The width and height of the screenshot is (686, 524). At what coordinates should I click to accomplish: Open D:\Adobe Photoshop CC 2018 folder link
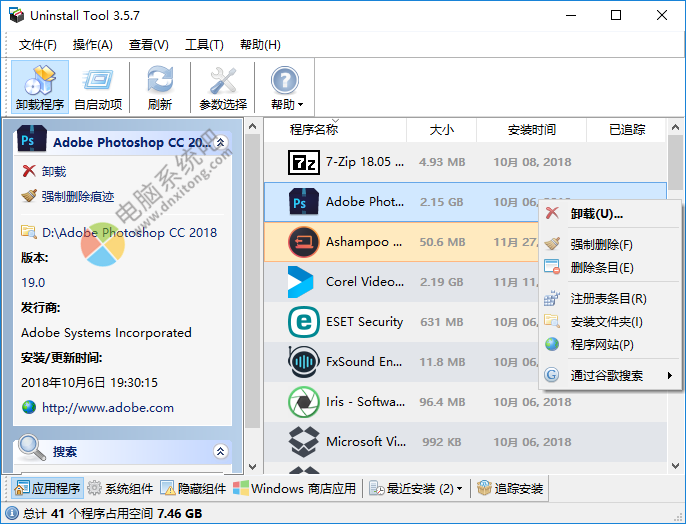click(130, 232)
